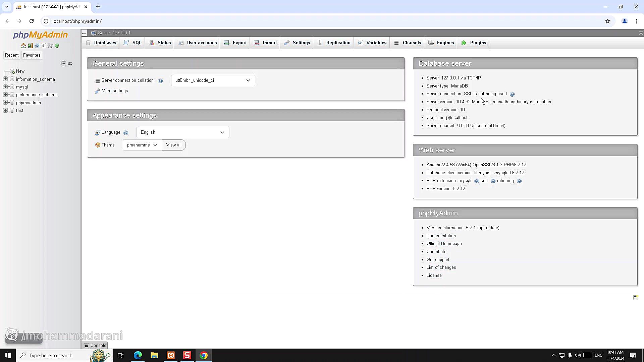Go to the User accounts tab

tap(198, 43)
